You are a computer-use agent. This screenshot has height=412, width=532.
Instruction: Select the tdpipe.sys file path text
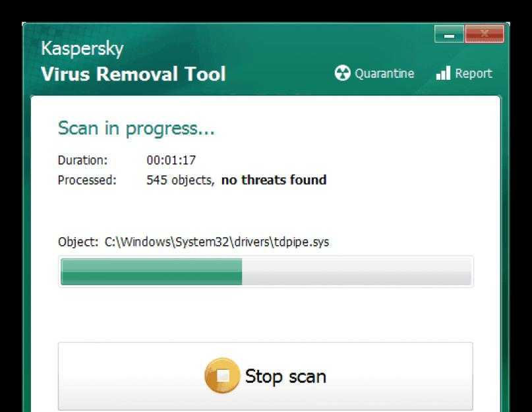(x=217, y=243)
